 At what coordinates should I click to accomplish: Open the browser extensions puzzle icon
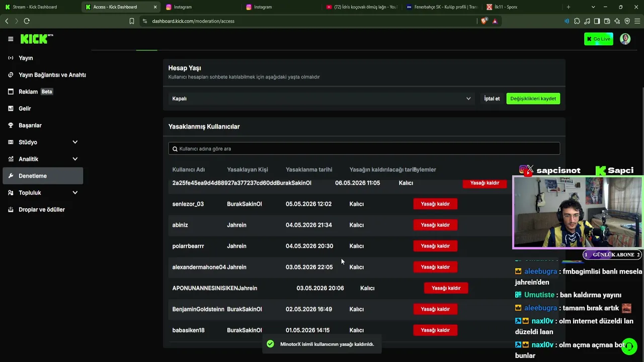(x=577, y=21)
